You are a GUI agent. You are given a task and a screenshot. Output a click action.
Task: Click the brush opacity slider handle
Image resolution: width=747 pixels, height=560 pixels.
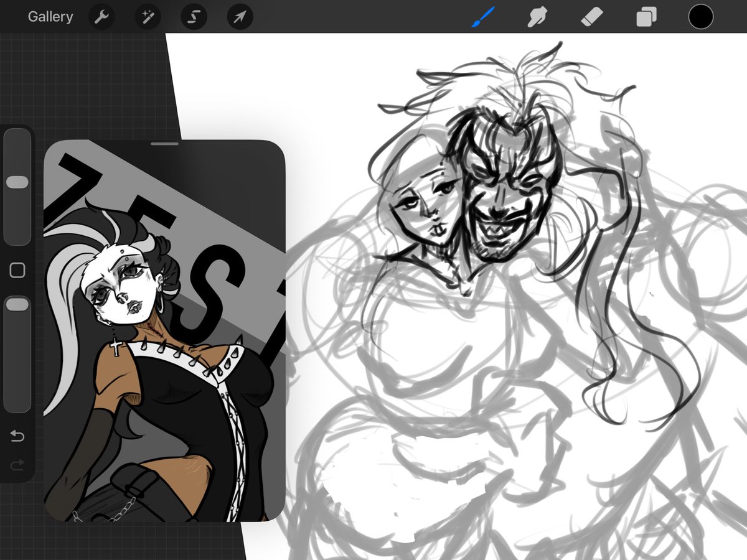click(x=17, y=304)
